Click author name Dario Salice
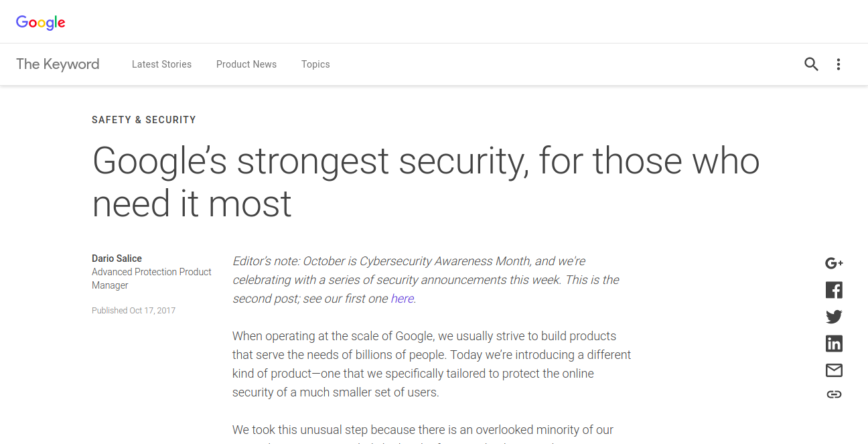 pyautogui.click(x=117, y=258)
